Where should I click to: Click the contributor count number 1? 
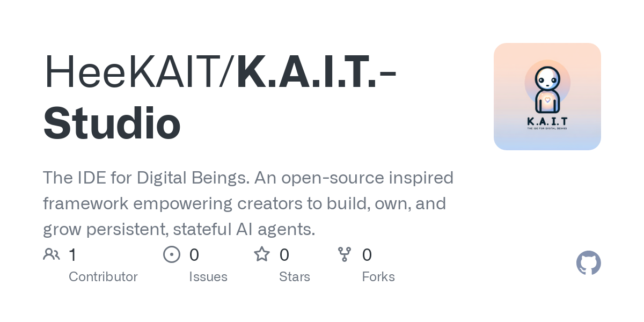pos(72,255)
